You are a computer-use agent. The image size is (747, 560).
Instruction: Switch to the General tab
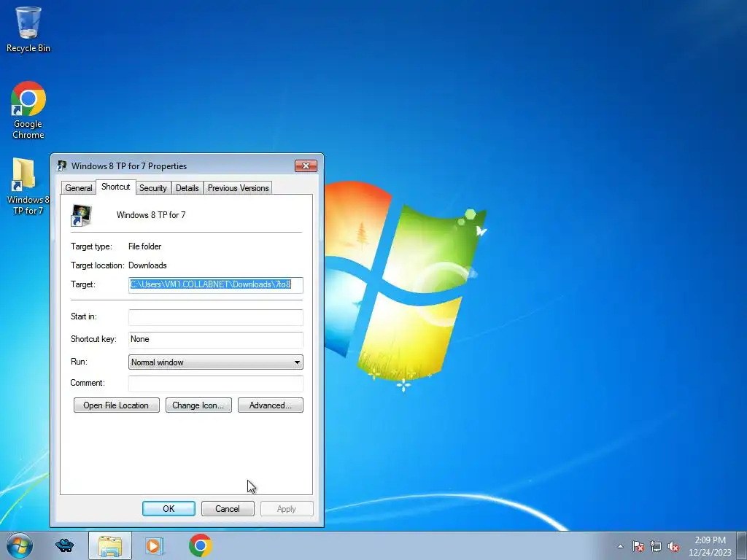[x=79, y=188]
